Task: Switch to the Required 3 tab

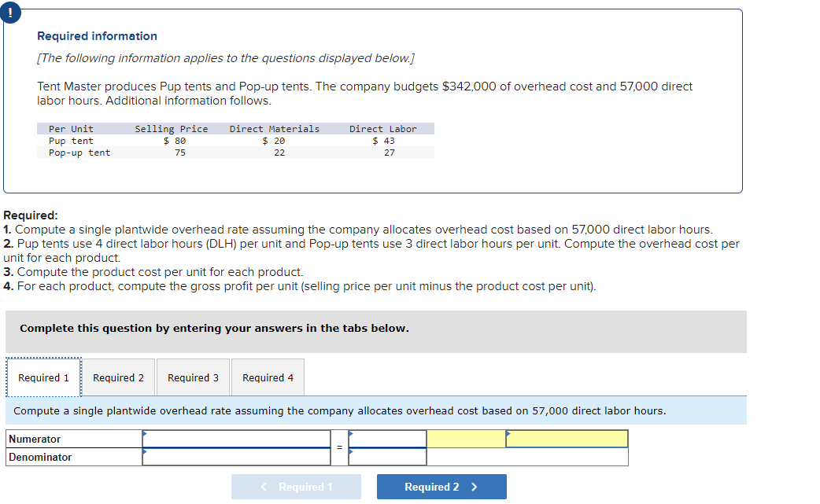Action: tap(193, 377)
